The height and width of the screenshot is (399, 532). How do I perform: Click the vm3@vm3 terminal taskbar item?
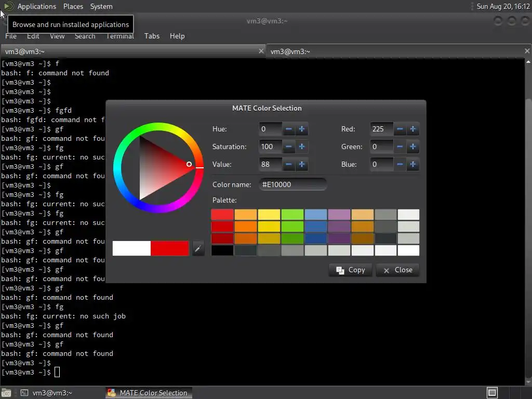click(x=47, y=393)
